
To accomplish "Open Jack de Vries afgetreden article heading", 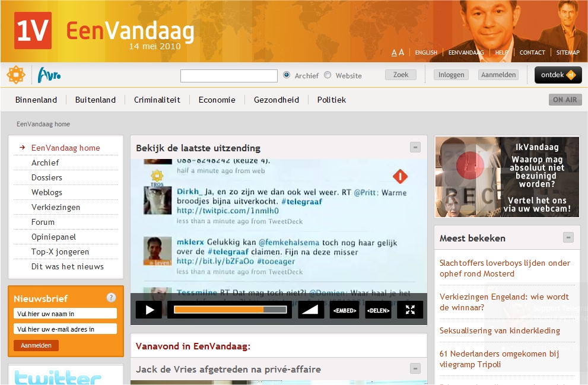I will (228, 369).
